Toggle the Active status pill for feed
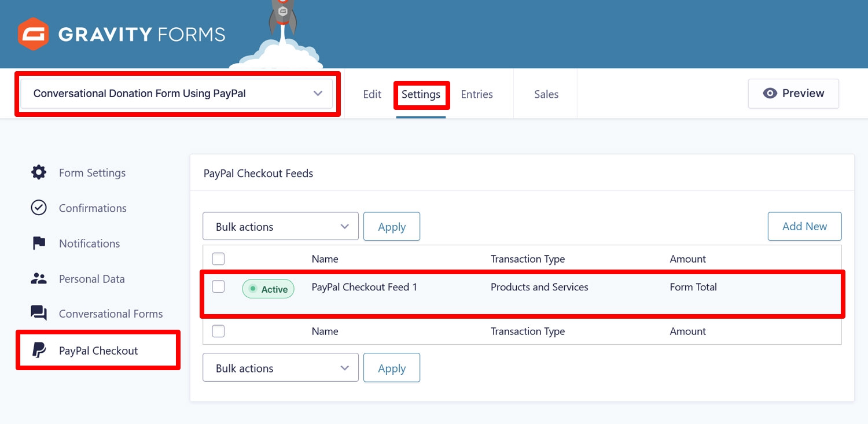 (268, 289)
